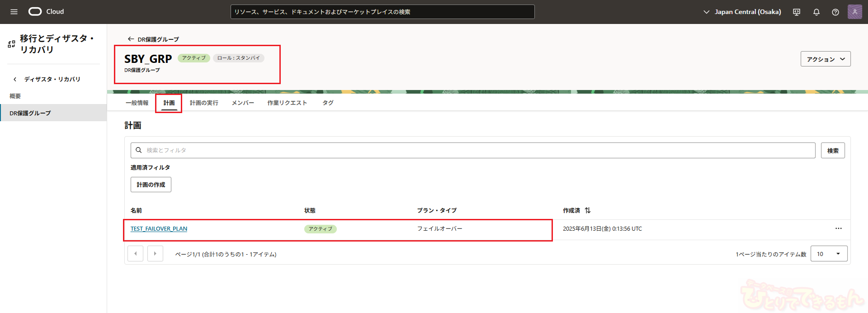Sort by 作成済 column arrows
Image resolution: width=868 pixels, height=313 pixels.
[x=587, y=210]
